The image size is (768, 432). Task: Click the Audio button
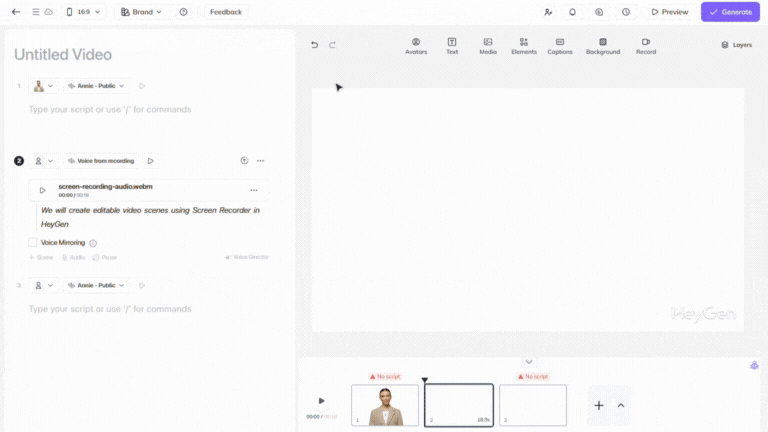point(73,258)
